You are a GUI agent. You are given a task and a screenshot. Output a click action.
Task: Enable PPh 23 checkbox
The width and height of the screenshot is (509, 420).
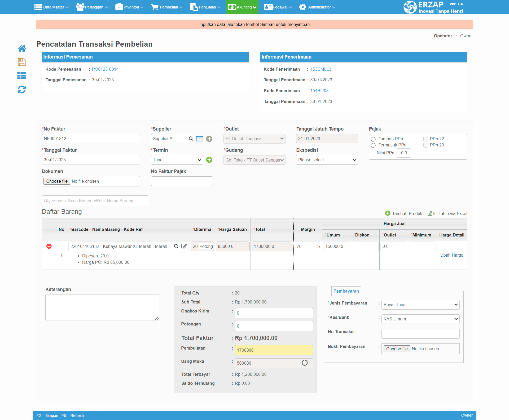pos(426,145)
